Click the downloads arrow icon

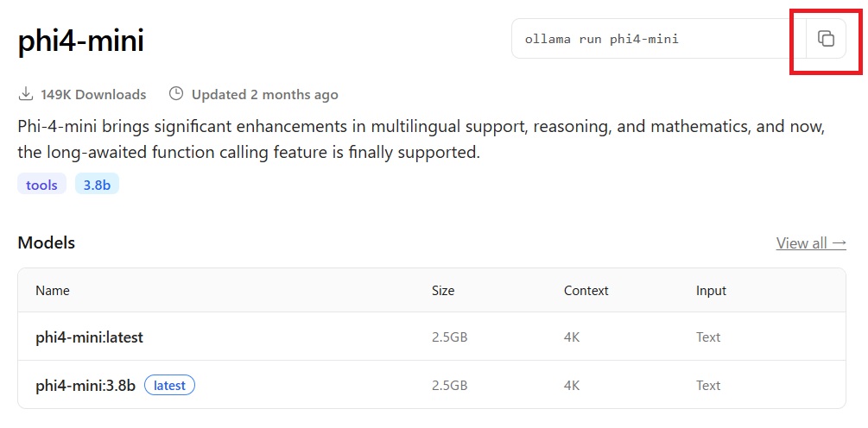pos(25,94)
